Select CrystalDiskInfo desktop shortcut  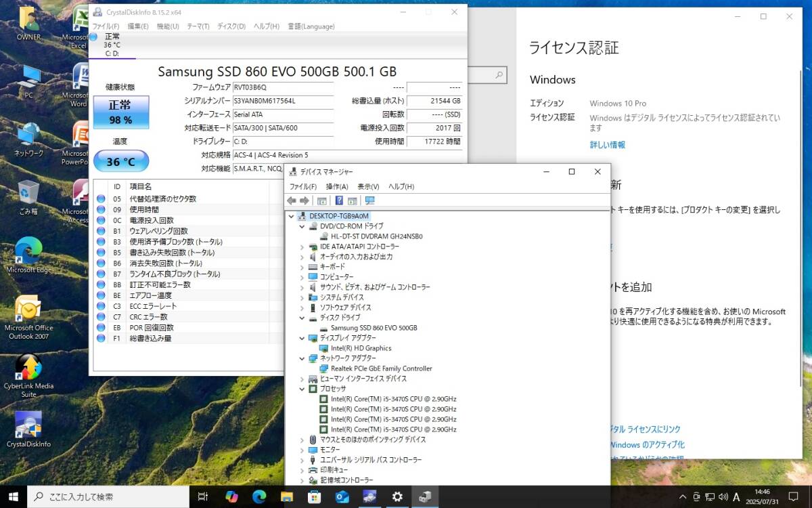pos(28,429)
